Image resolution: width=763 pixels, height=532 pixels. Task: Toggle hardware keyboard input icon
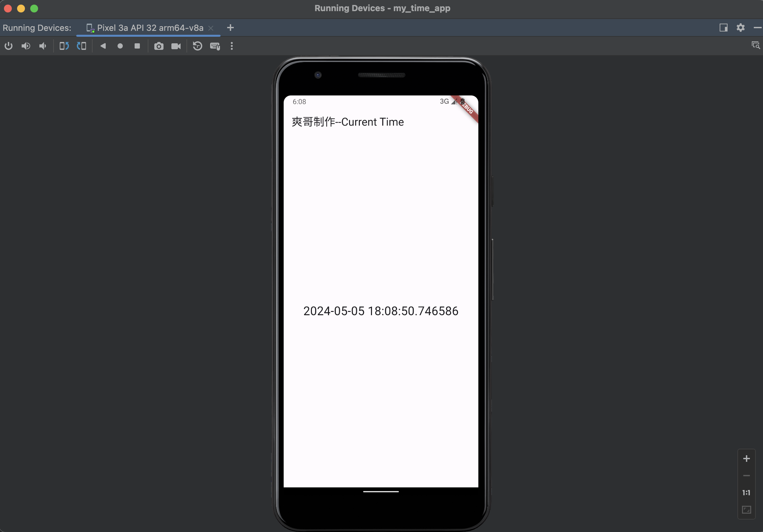tap(215, 46)
